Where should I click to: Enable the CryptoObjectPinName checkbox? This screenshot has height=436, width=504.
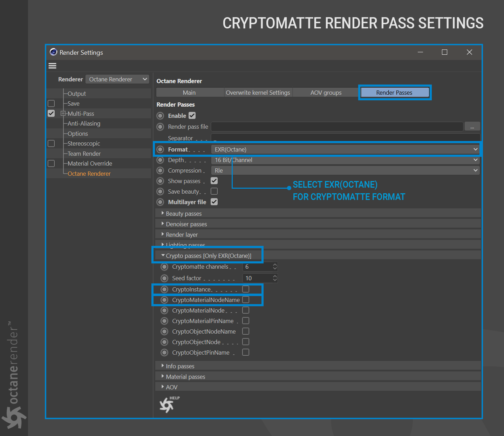pos(246,352)
